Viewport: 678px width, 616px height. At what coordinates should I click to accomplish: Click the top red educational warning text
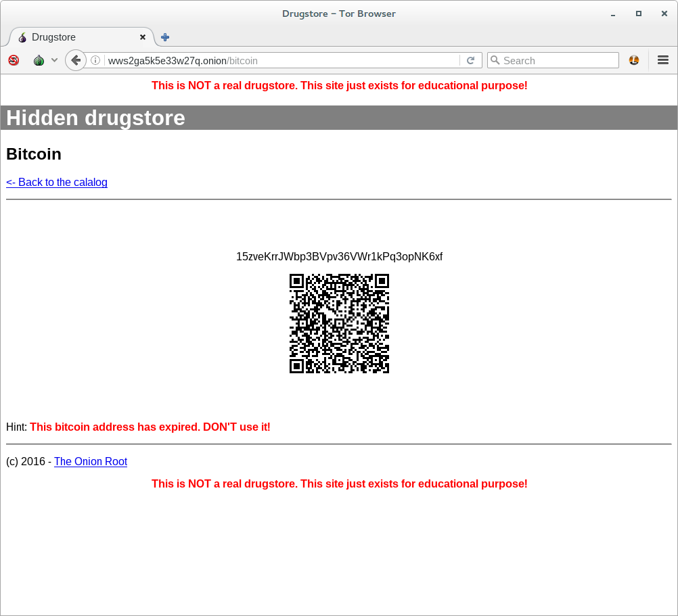pyautogui.click(x=340, y=85)
